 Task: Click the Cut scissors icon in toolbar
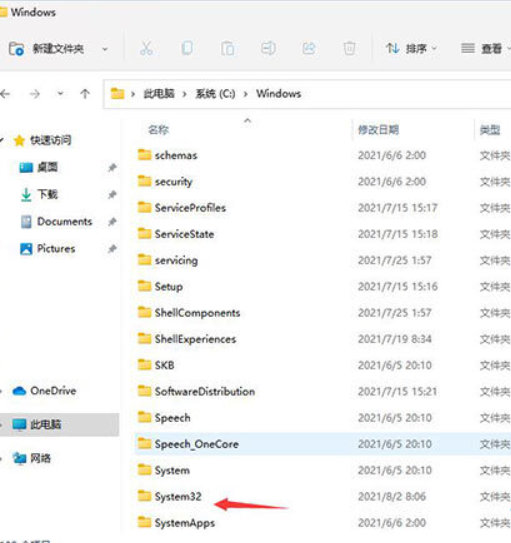(x=146, y=48)
